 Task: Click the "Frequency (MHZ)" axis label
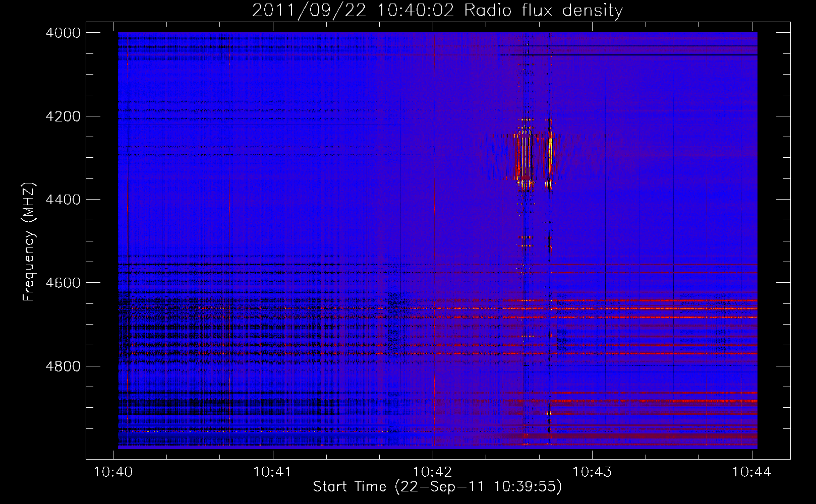click(29, 242)
